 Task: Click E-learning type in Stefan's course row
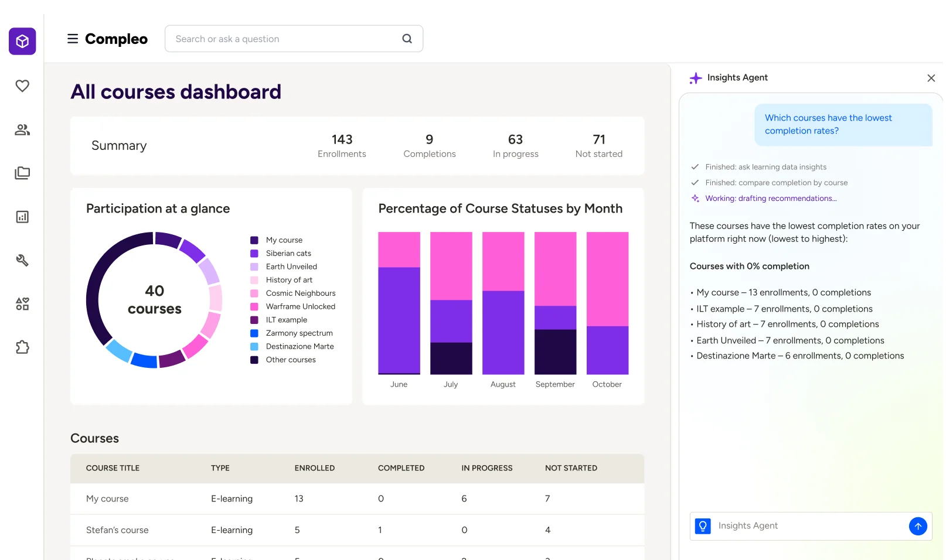click(x=232, y=530)
